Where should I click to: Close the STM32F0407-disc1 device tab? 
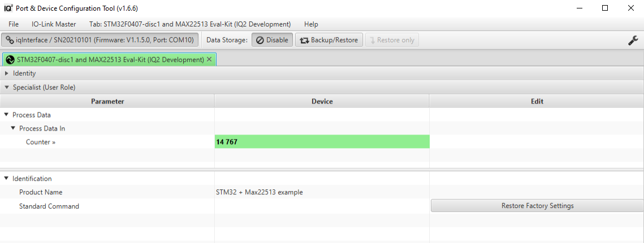coord(209,59)
